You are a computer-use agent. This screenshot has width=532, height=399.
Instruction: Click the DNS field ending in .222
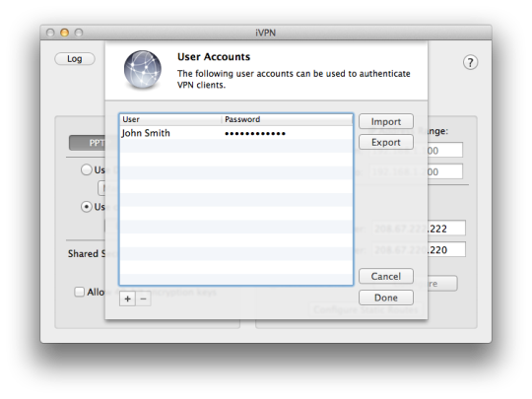pyautogui.click(x=420, y=229)
